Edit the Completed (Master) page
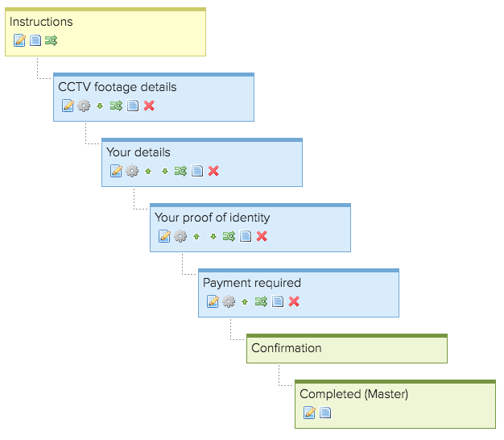 [x=309, y=413]
